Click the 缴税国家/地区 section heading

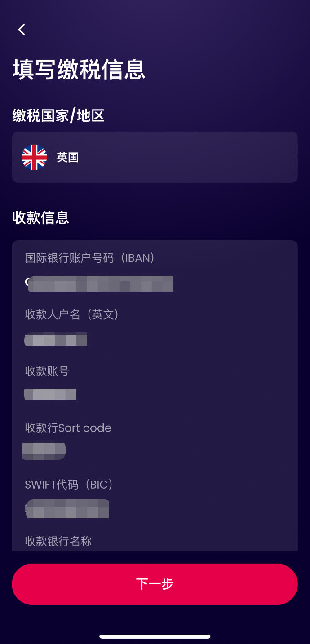tap(58, 116)
